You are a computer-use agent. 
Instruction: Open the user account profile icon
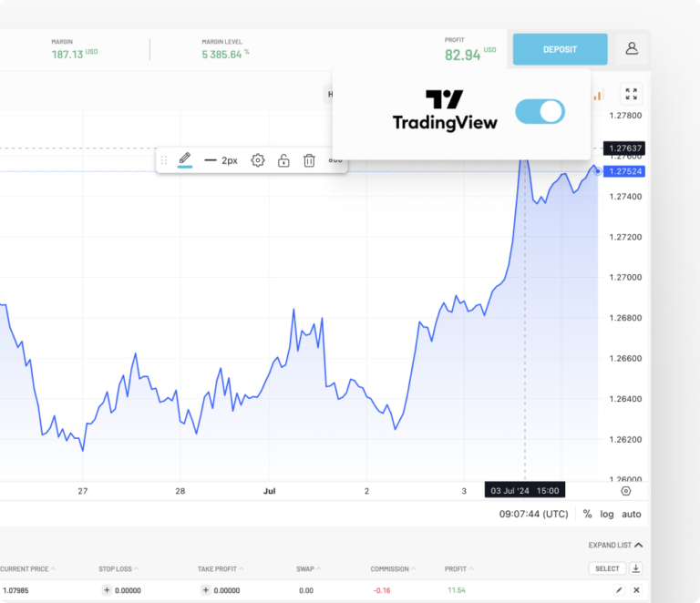(632, 48)
